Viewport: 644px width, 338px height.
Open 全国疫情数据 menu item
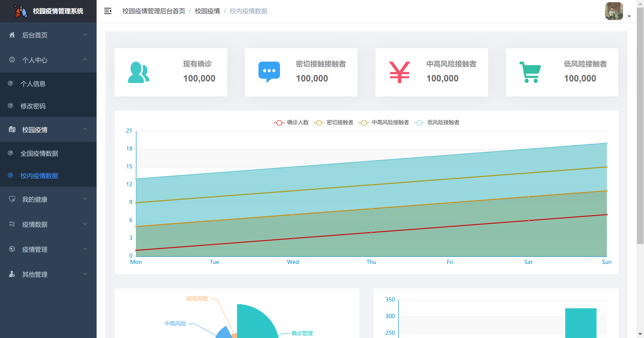click(39, 153)
